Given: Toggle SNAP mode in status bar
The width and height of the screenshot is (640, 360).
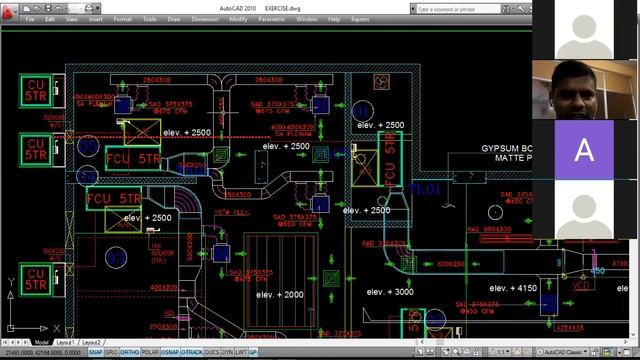Looking at the screenshot, I should (96, 352).
